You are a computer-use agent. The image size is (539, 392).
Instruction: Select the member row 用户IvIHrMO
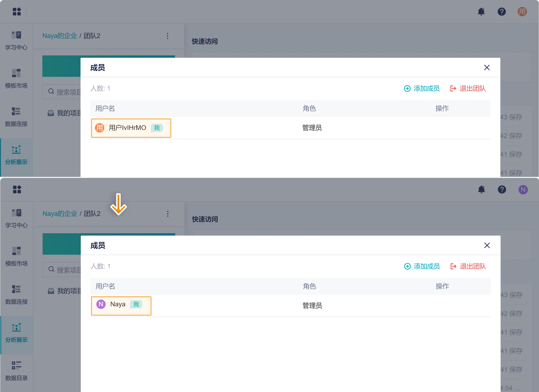pyautogui.click(x=131, y=128)
